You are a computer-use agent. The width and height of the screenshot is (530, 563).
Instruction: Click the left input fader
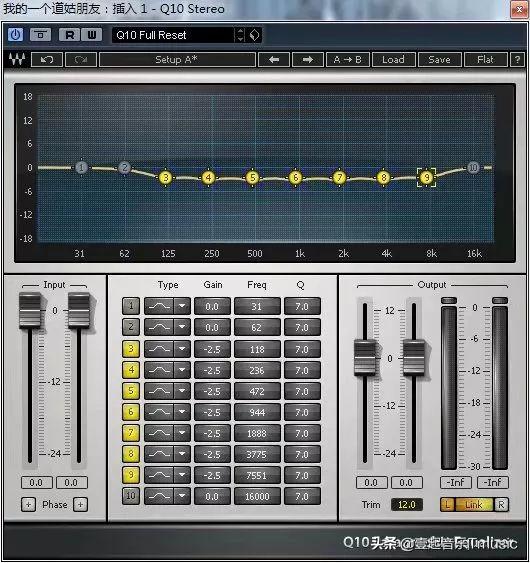click(30, 311)
